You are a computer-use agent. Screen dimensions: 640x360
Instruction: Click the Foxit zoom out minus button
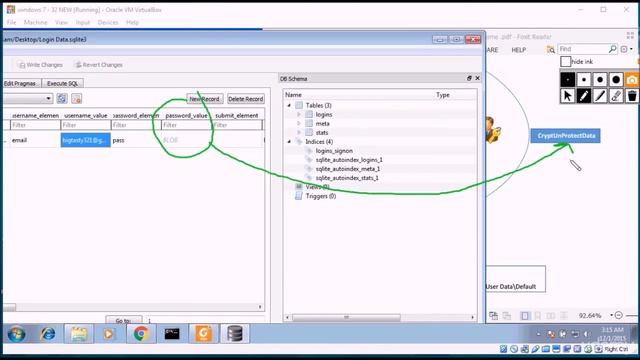[619, 315]
